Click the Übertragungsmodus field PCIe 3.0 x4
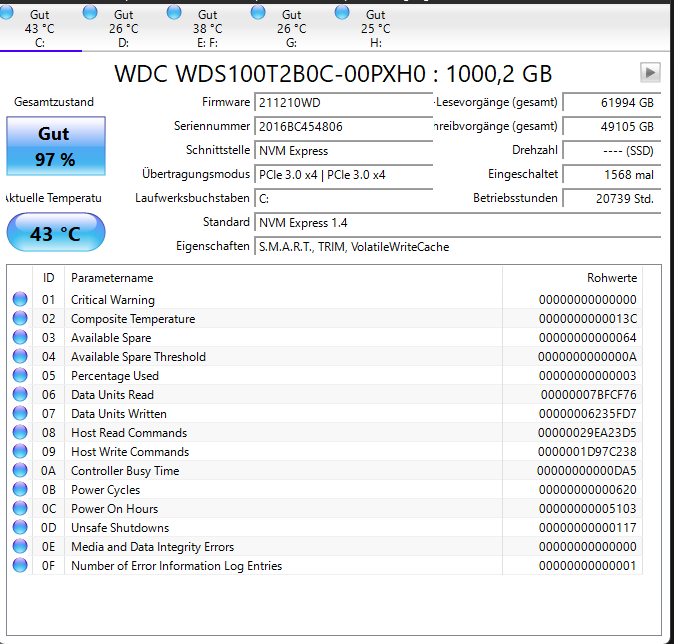 pyautogui.click(x=343, y=175)
